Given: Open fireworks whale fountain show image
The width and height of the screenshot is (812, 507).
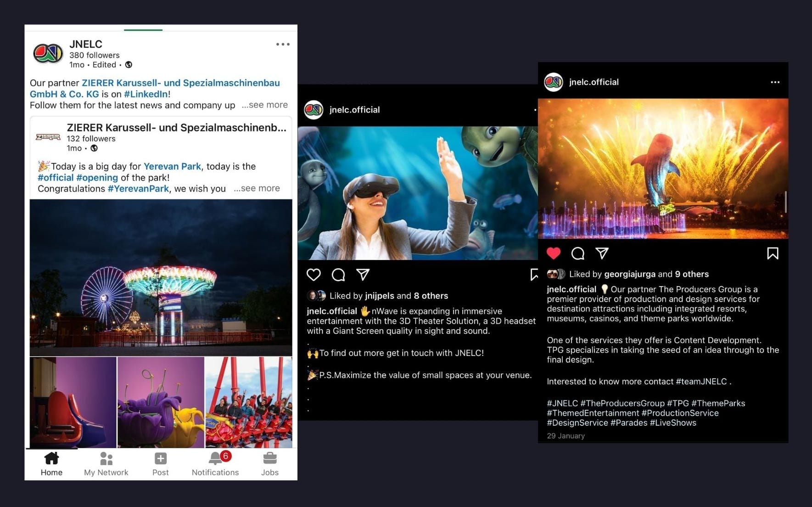Looking at the screenshot, I should coord(663,169).
